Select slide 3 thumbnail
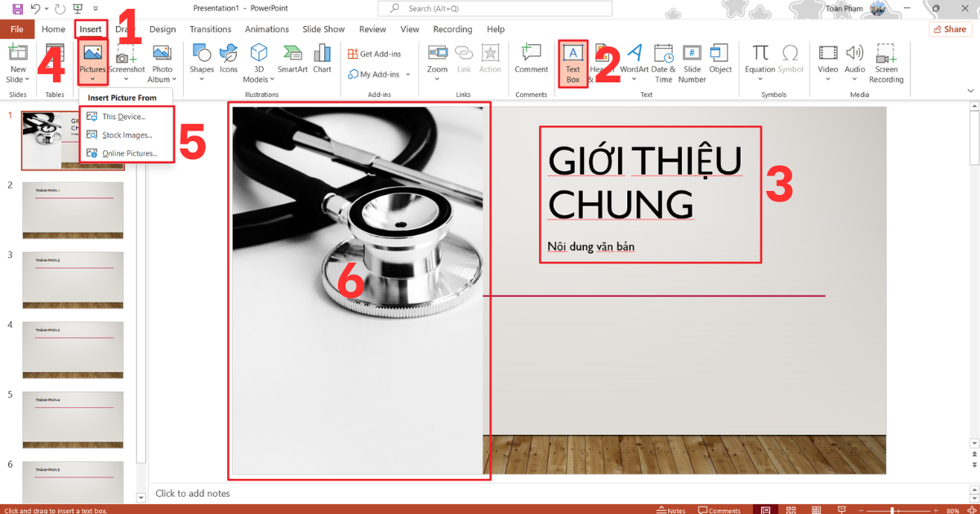This screenshot has height=514, width=980. pyautogui.click(x=73, y=280)
